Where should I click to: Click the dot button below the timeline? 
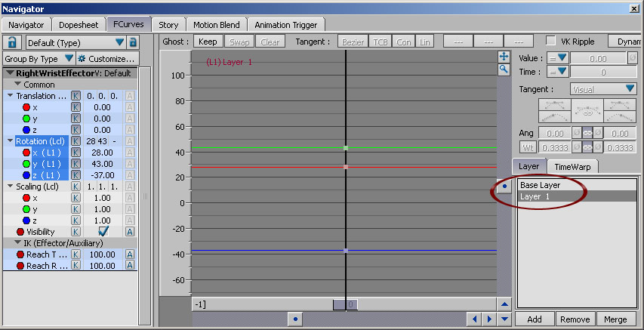295,319
